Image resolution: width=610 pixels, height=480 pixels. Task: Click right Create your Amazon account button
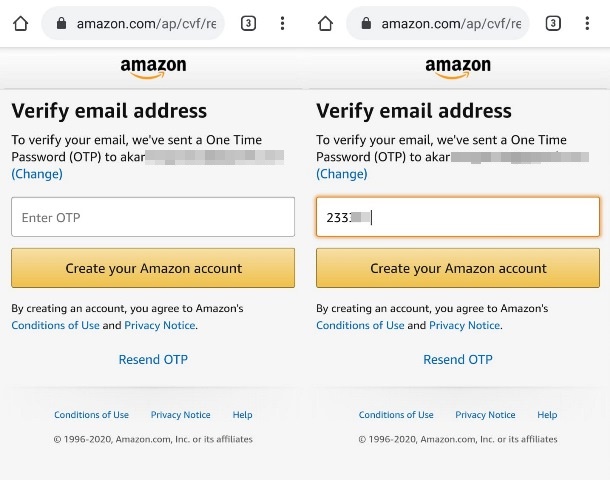point(458,268)
